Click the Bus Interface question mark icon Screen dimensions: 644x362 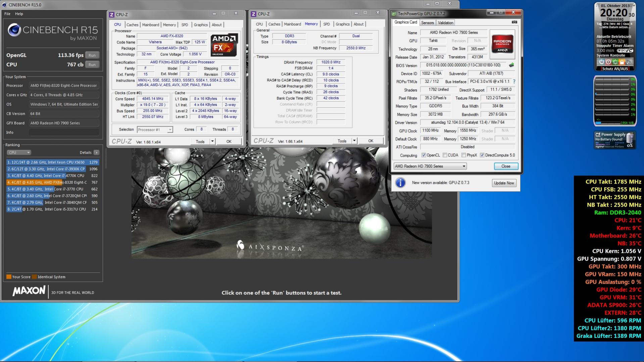coord(514,82)
